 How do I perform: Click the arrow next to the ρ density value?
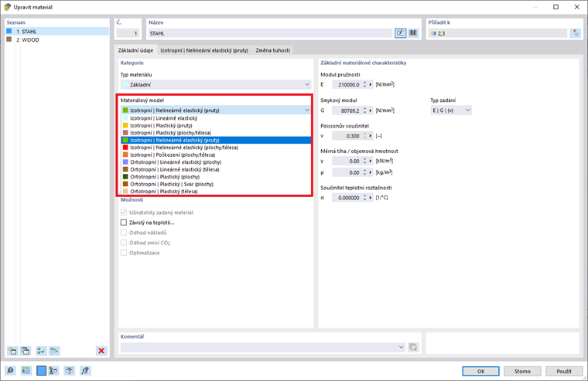coord(371,172)
